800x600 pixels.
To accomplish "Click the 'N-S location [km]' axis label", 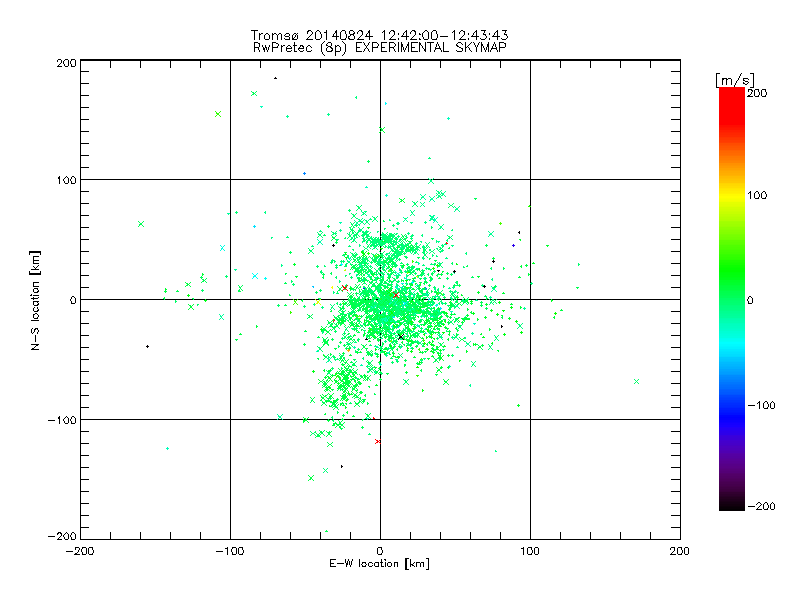I will [35, 301].
